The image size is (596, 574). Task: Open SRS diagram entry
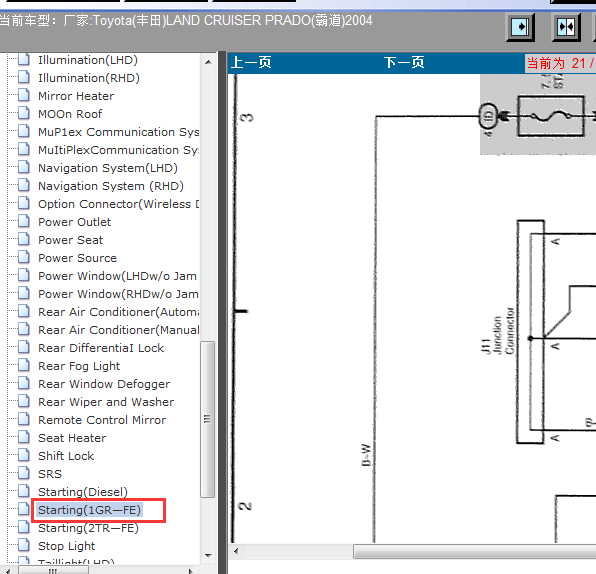pyautogui.click(x=50, y=474)
